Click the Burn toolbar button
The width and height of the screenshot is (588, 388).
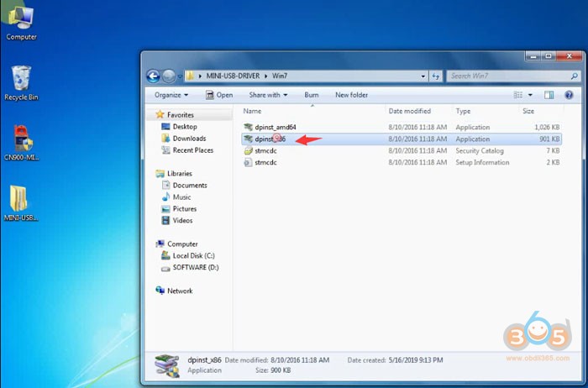312,95
